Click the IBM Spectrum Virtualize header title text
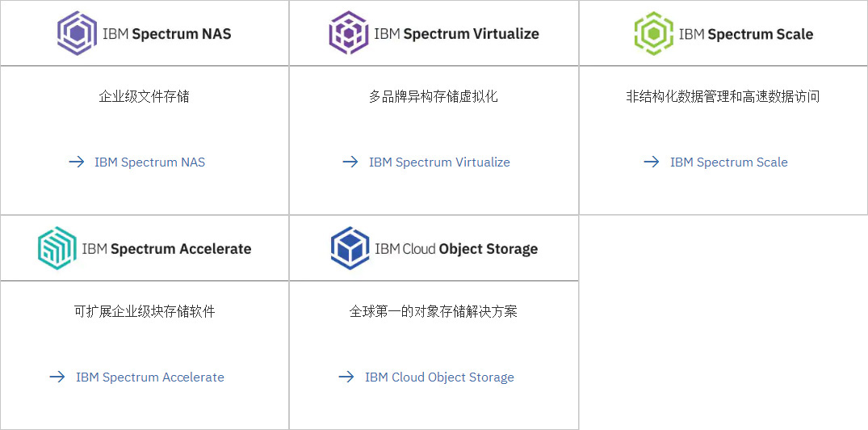The height and width of the screenshot is (430, 868). 457,34
